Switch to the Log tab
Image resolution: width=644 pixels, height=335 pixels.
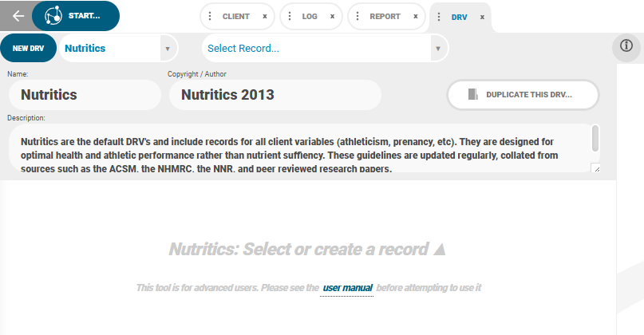310,16
